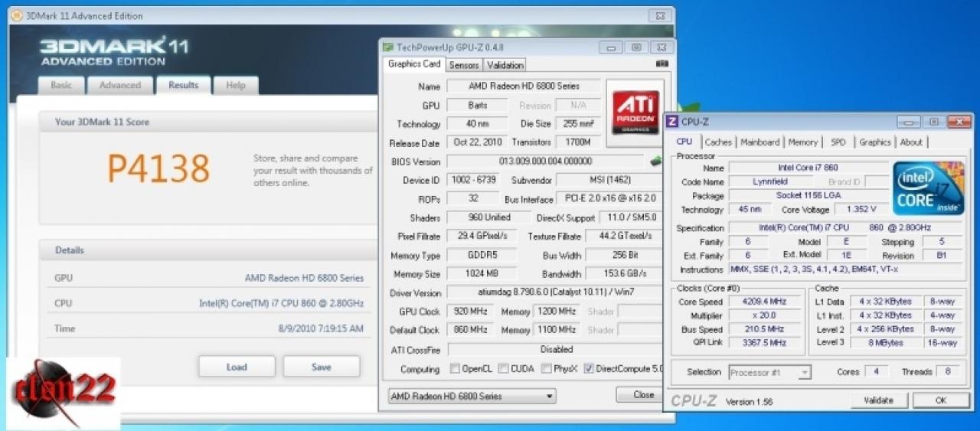Click the Validate button in CPU-Z
The height and width of the screenshot is (431, 980).
coord(879,400)
